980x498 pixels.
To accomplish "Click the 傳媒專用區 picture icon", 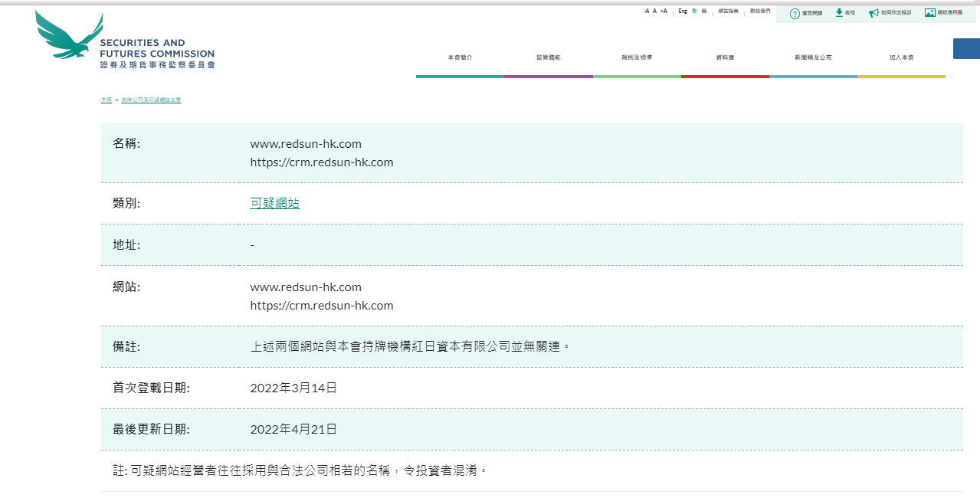I will click(929, 12).
